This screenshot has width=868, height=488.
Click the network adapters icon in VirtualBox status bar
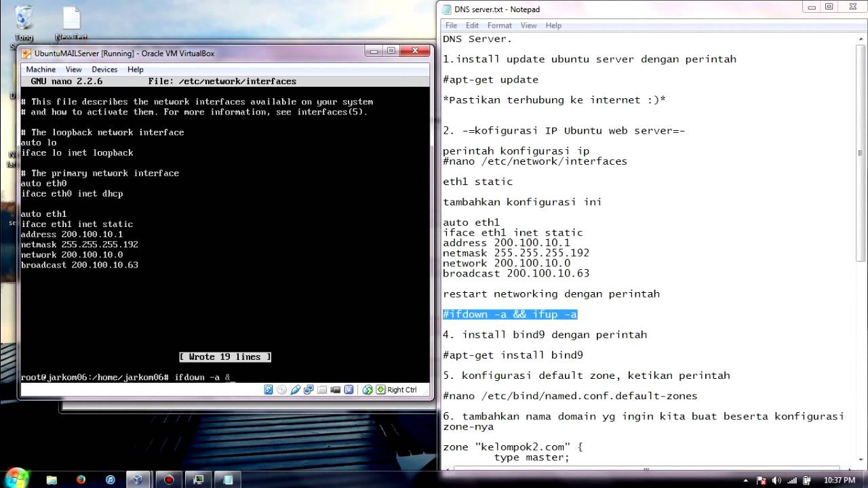pos(309,390)
